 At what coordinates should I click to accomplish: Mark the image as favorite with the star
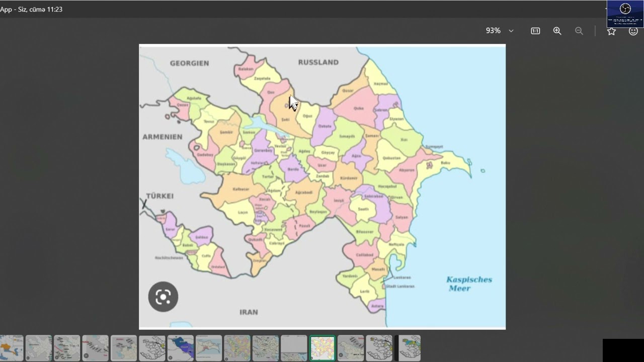pos(611,31)
